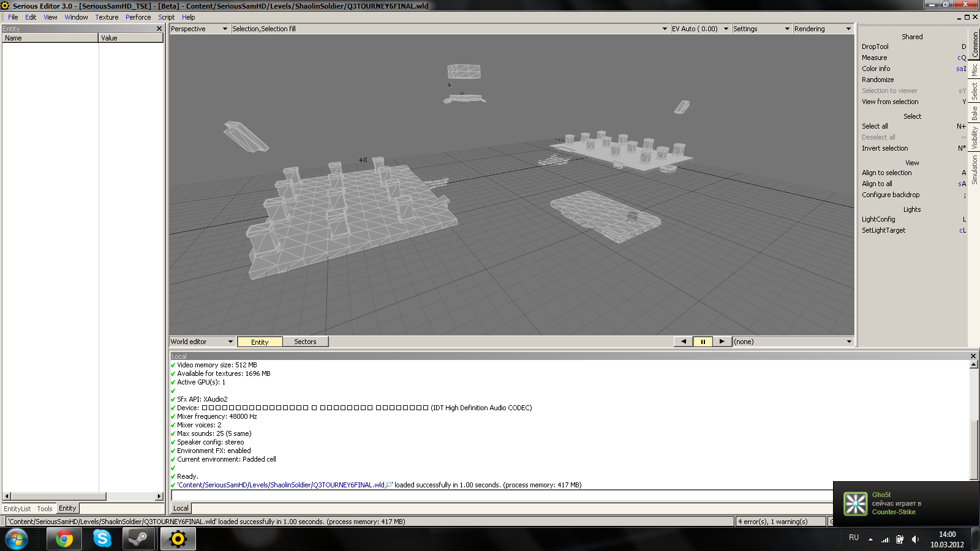Open the Rendering dropdown
Screen dimensions: 980x551
coord(823,29)
